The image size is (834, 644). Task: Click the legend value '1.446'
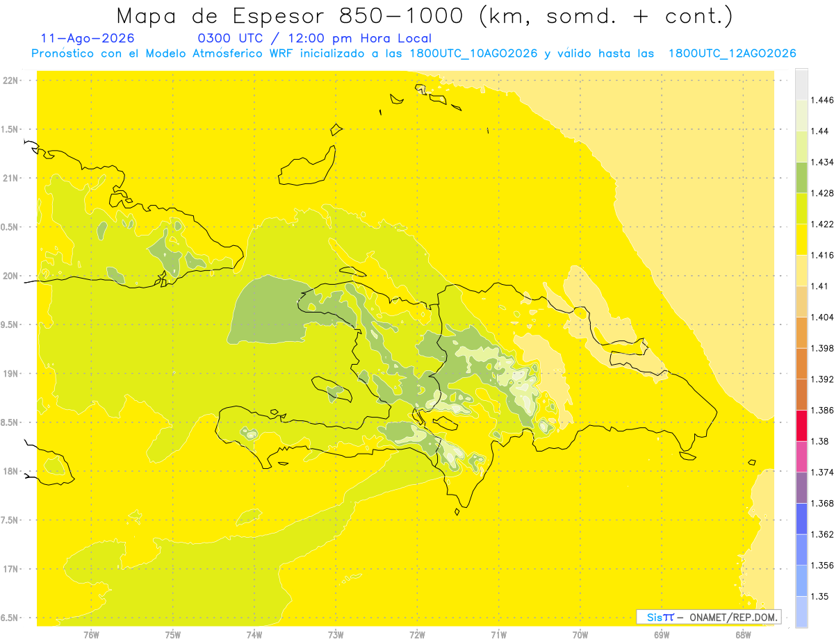823,100
